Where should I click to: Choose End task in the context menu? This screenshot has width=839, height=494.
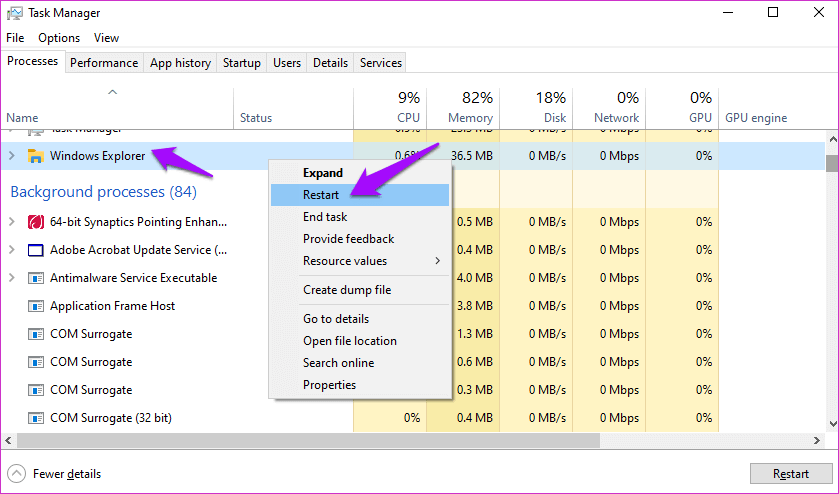(360, 217)
